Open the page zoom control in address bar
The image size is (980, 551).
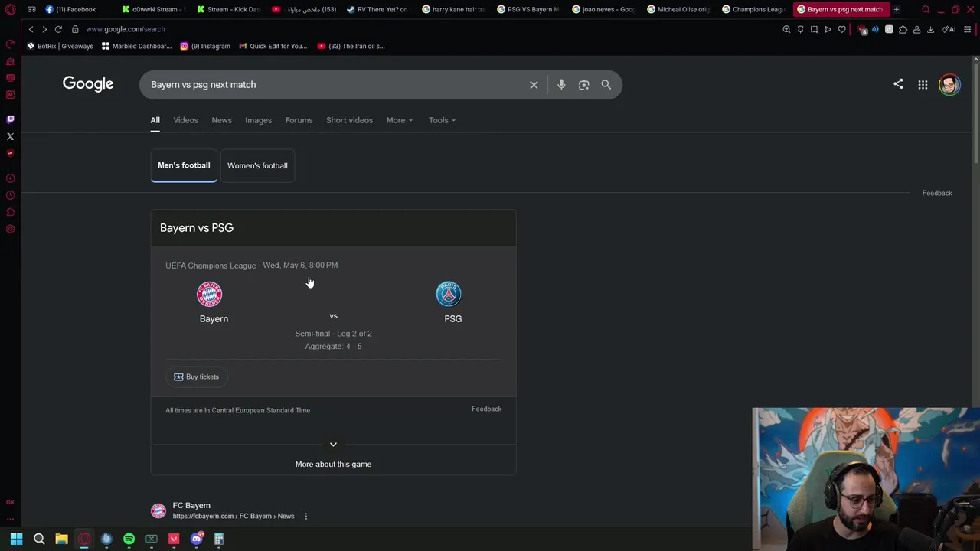pyautogui.click(x=786, y=29)
